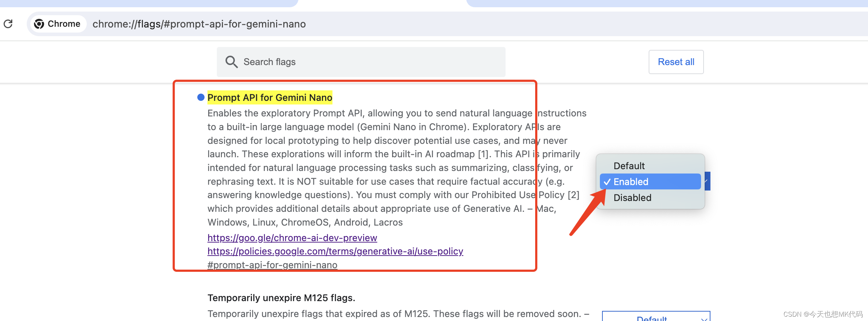Open the goo.gle/chrome-ai-dev-preview link
The height and width of the screenshot is (321, 868).
(x=292, y=238)
